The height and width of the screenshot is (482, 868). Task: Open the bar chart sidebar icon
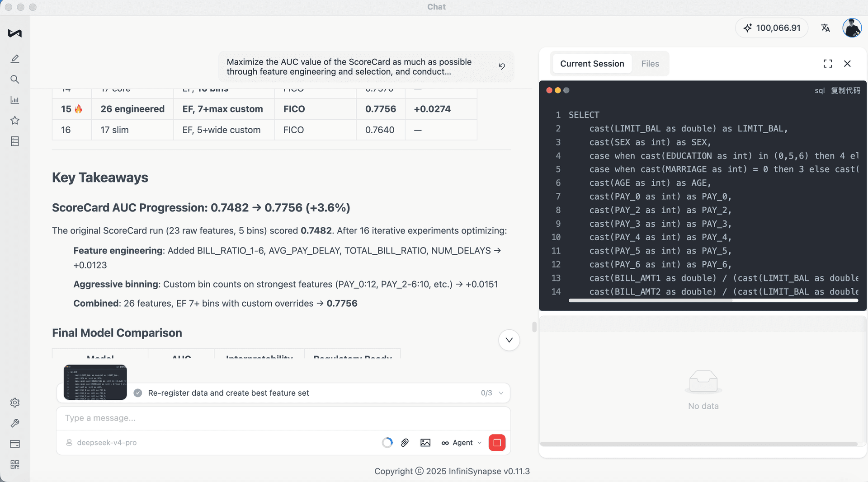point(15,100)
